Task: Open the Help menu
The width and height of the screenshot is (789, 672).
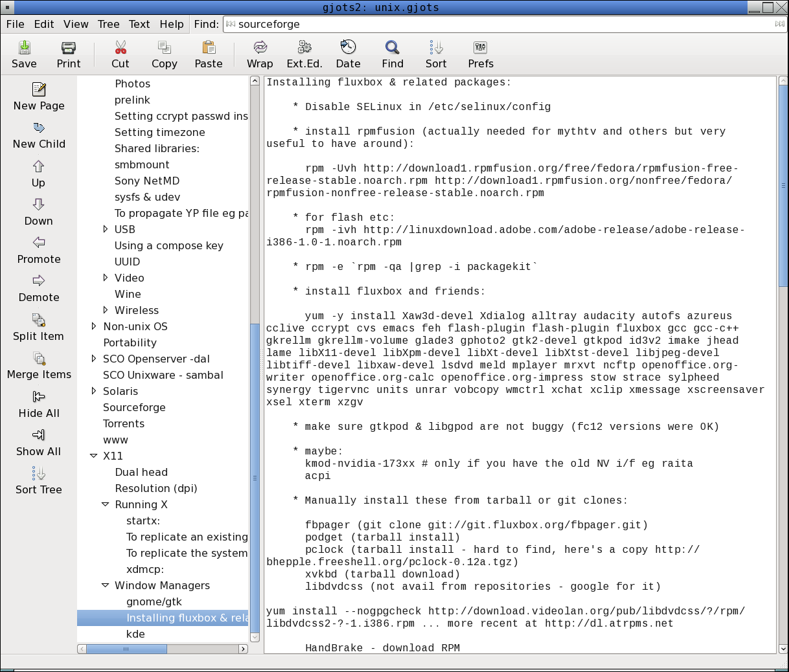Action: pyautogui.click(x=172, y=24)
